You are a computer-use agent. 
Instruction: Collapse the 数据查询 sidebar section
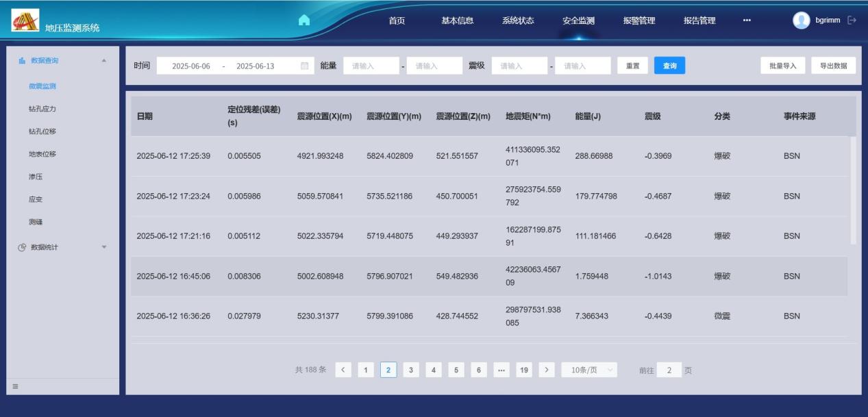coord(103,61)
